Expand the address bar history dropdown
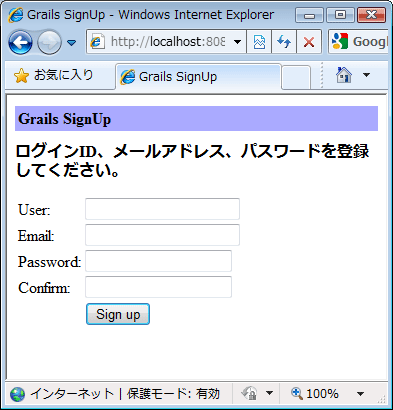 tap(238, 42)
